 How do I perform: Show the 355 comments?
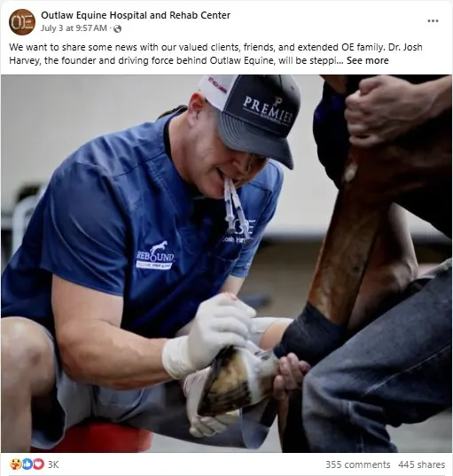coord(358,464)
